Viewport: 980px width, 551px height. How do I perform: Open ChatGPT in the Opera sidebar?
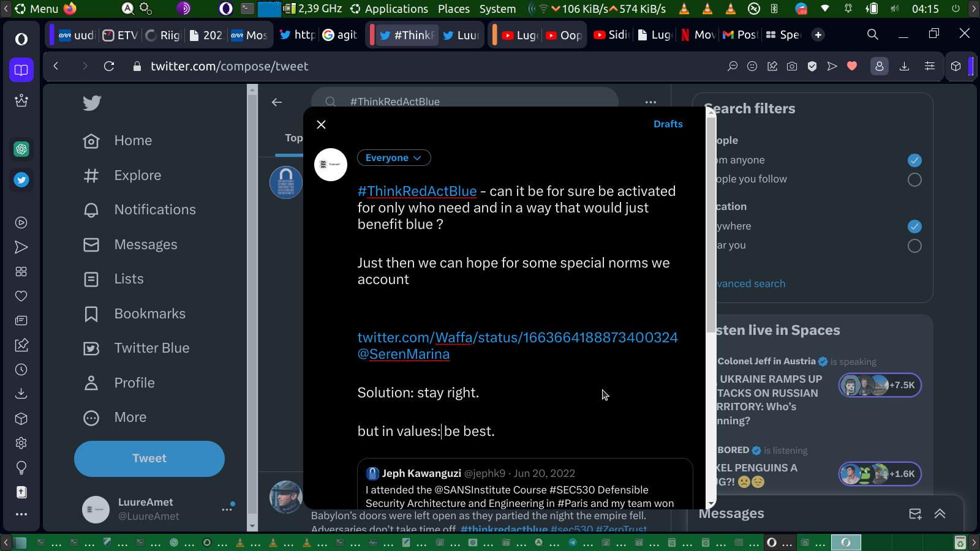pyautogui.click(x=21, y=149)
